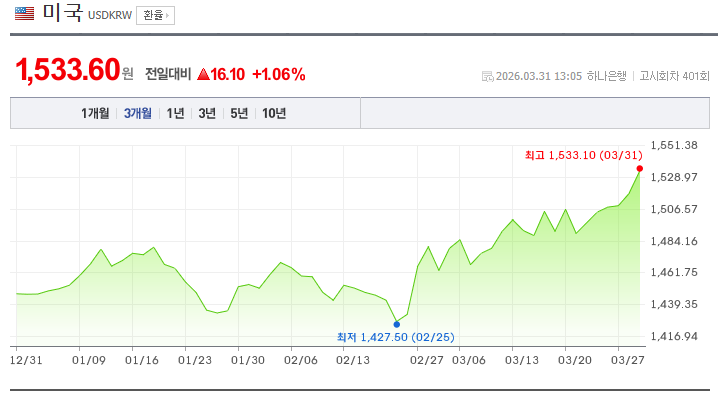
Task: Click the blue lowest-point marker on chart
Action: coord(397,325)
